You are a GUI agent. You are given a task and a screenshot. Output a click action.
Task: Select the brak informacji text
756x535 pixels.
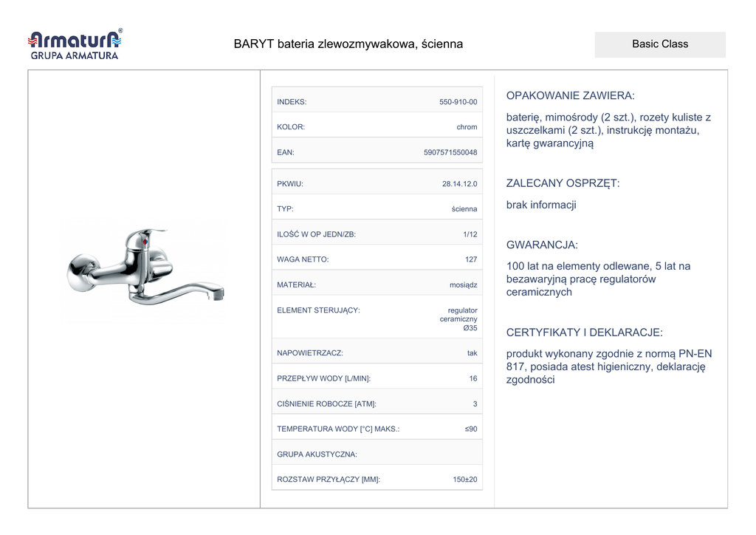click(x=540, y=205)
